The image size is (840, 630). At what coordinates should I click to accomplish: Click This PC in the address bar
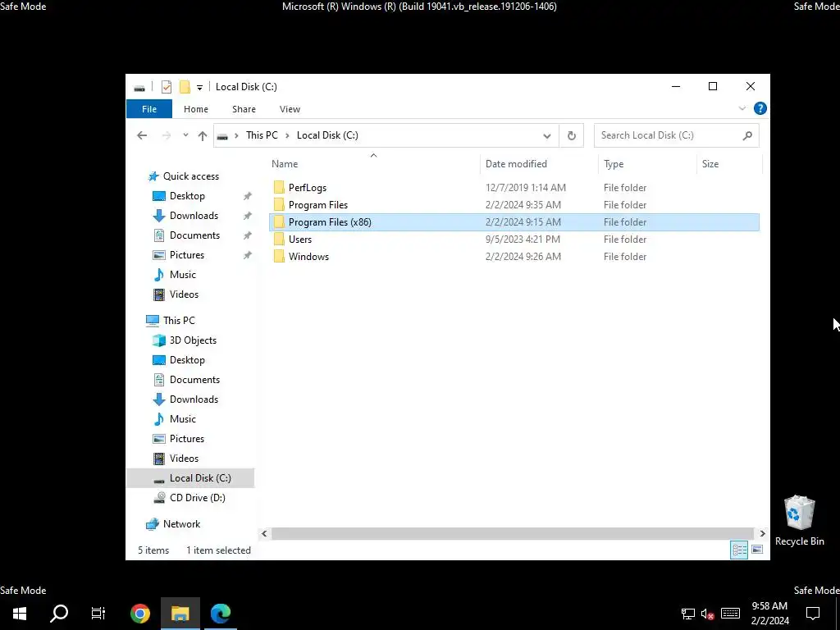(x=262, y=135)
